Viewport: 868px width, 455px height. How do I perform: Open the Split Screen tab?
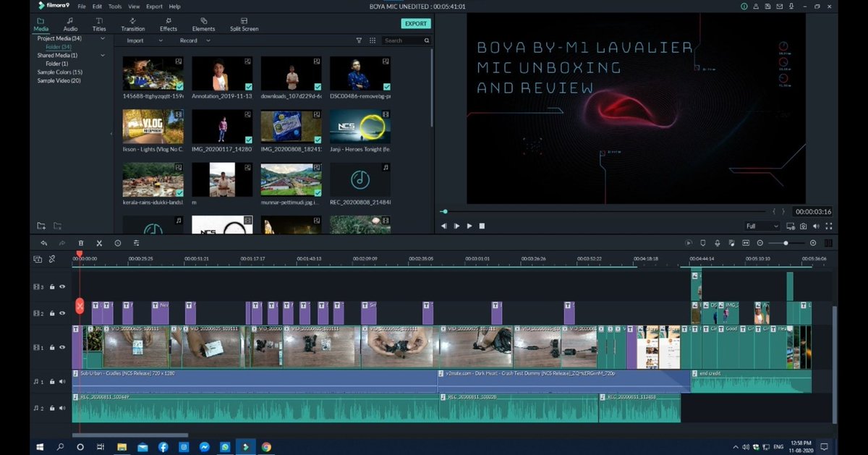pyautogui.click(x=244, y=25)
